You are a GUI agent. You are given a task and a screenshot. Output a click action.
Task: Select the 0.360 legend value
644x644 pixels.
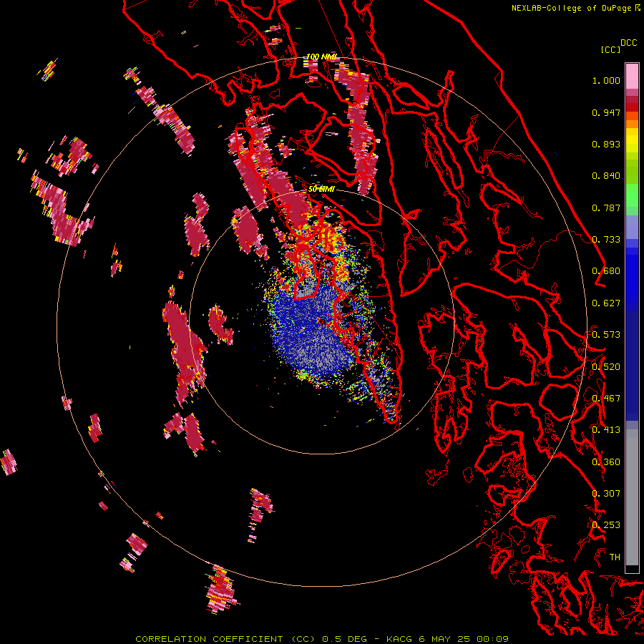[x=606, y=462]
